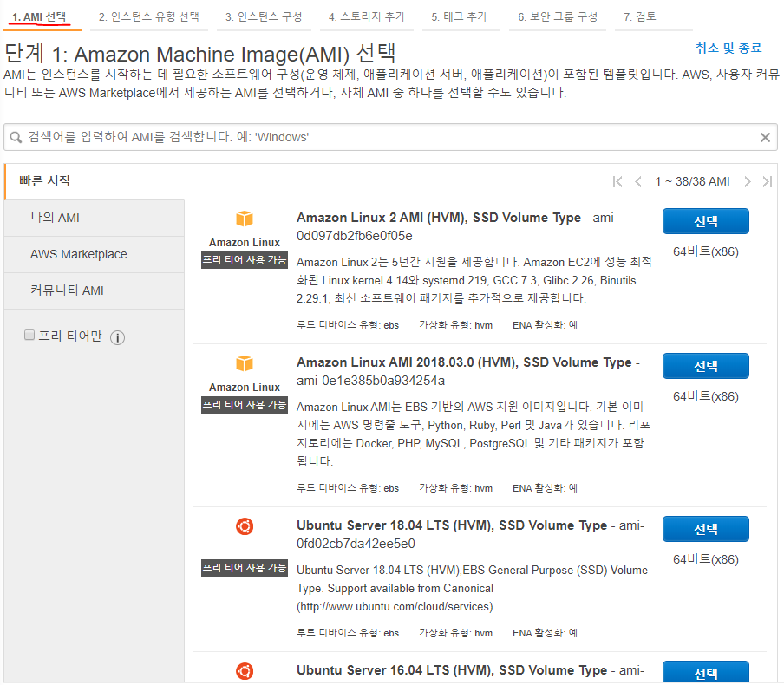The image size is (784, 685).
Task: Open 나의 AMI sidebar section
Action: coord(94,218)
